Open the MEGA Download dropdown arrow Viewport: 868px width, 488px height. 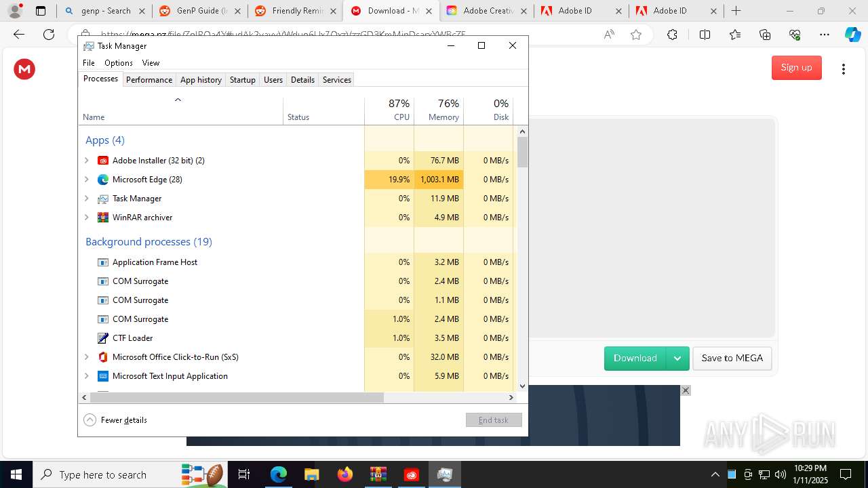point(677,359)
